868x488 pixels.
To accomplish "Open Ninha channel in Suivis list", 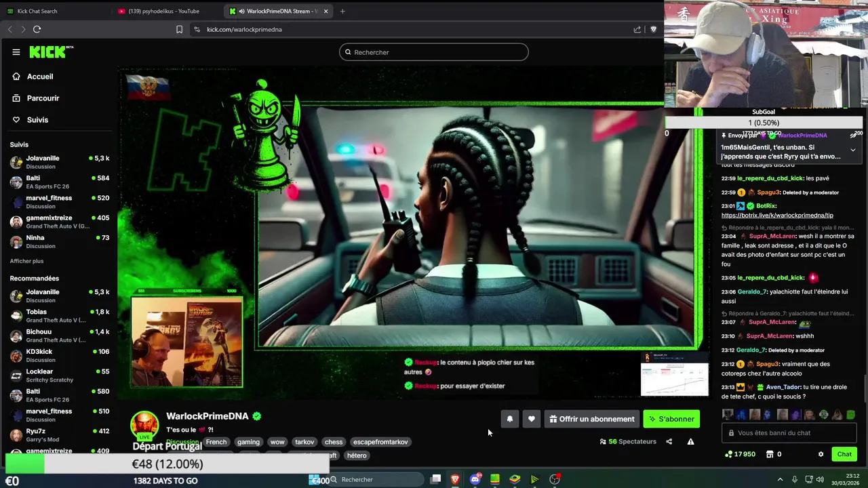I will point(60,241).
